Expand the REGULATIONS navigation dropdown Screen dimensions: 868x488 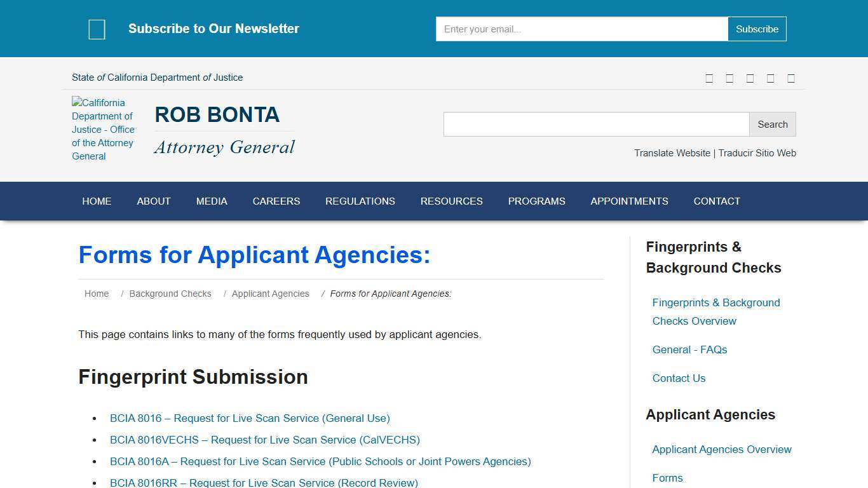[x=360, y=201]
